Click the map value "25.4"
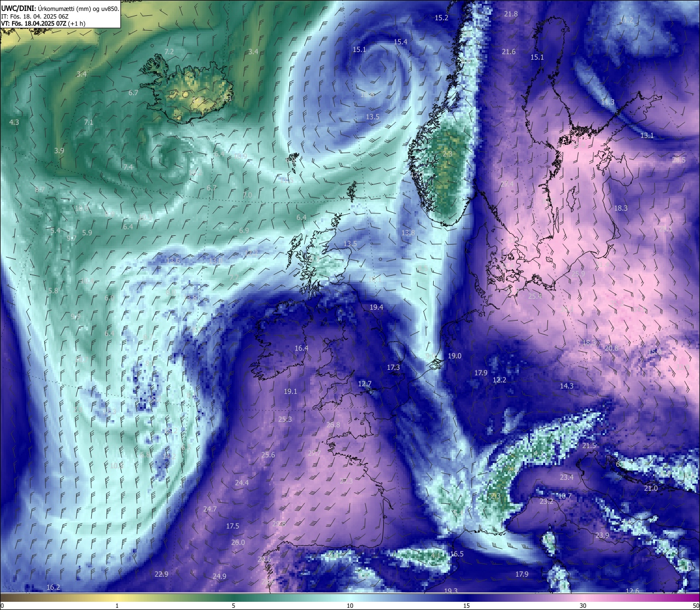This screenshot has height=610, width=700. 535,296
